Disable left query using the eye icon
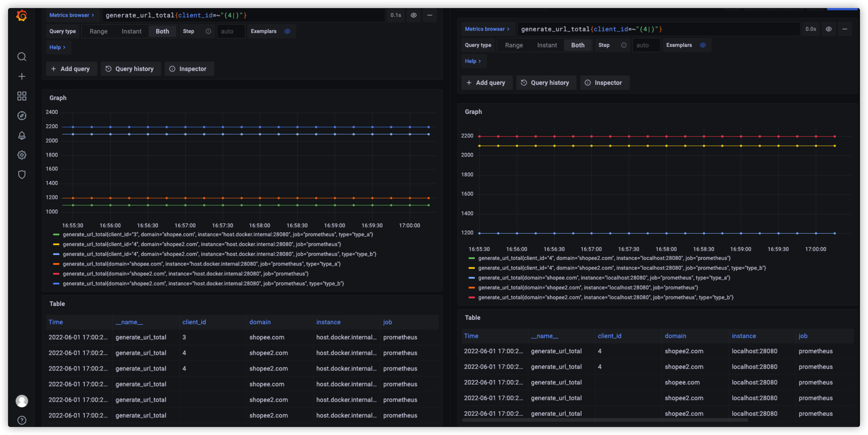Screen dimensions: 868x435 tap(413, 15)
